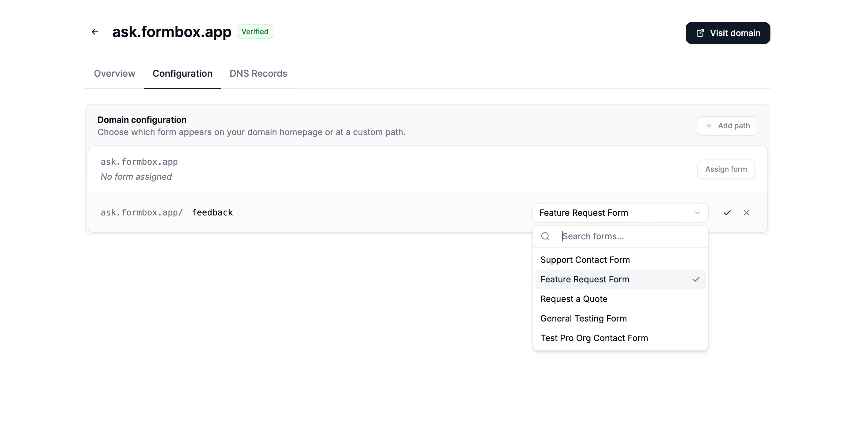Select Support Contact Form option
Image resolution: width=868 pixels, height=448 pixels.
[585, 260]
